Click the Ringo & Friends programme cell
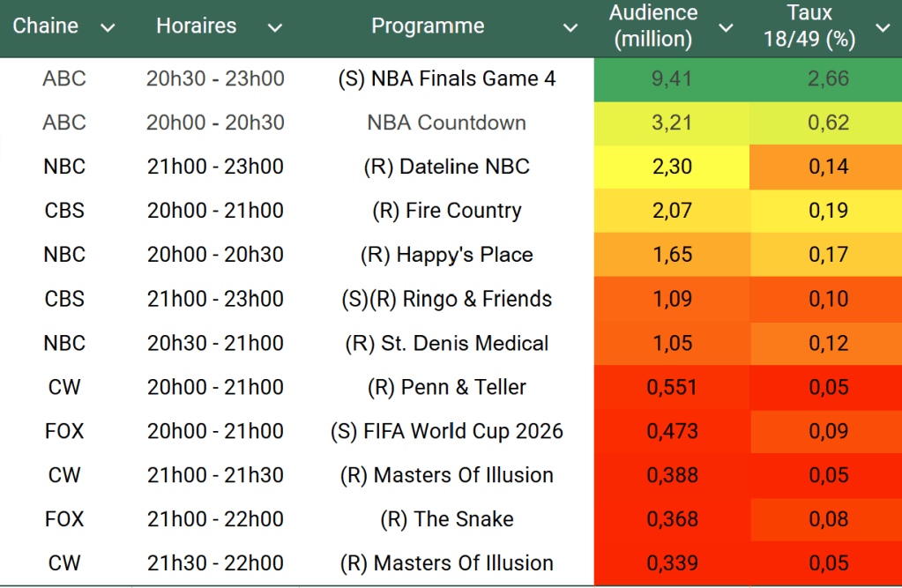 point(447,299)
